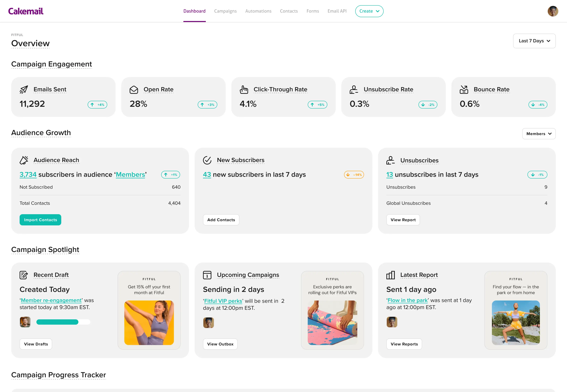Click the Audience Reach megaphone icon

[24, 160]
